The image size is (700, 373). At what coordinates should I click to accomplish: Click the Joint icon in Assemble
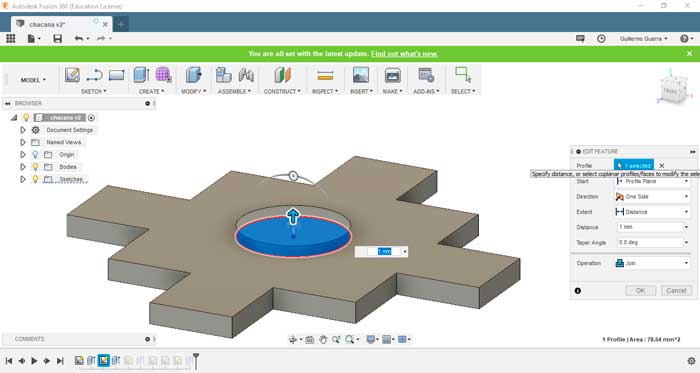(x=246, y=75)
